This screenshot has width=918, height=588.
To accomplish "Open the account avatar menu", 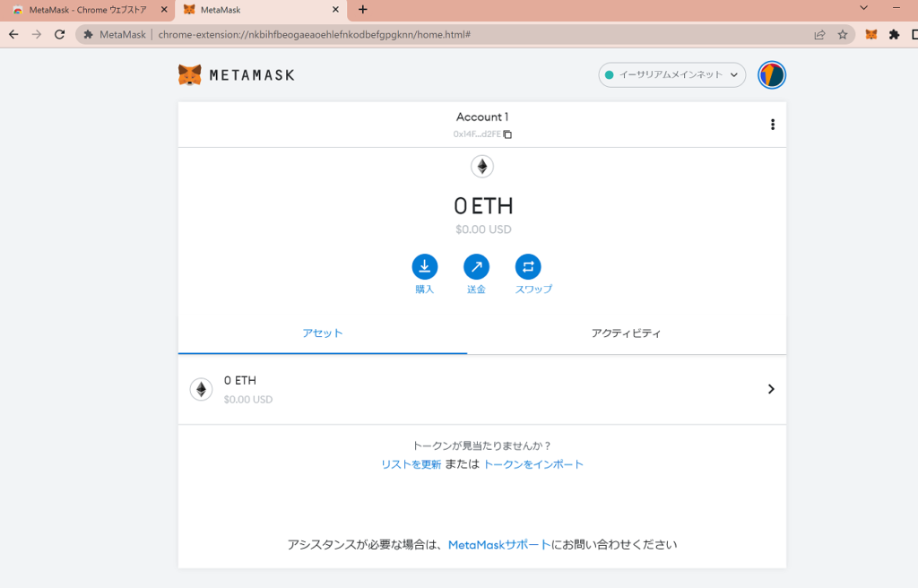I will pyautogui.click(x=772, y=75).
